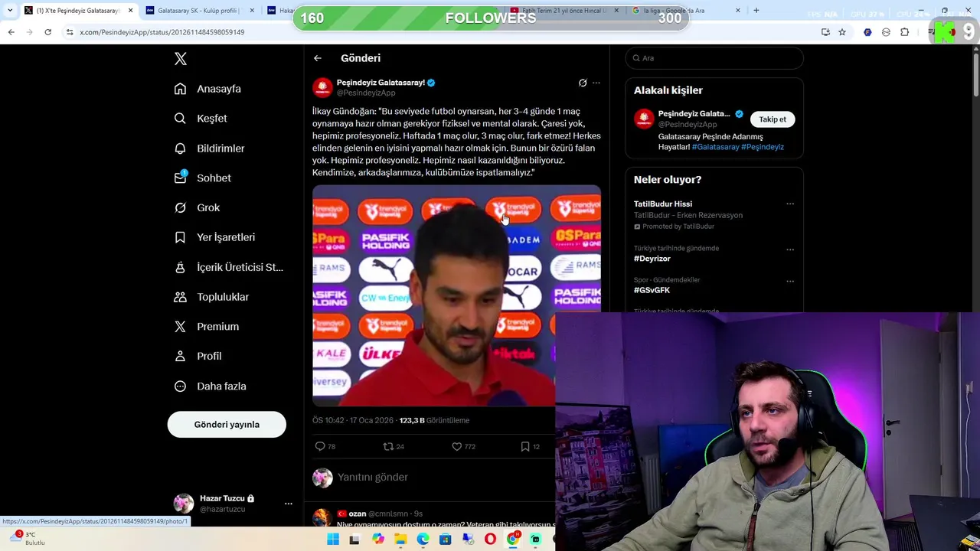
Task: Click the address bar URL
Action: (162, 32)
